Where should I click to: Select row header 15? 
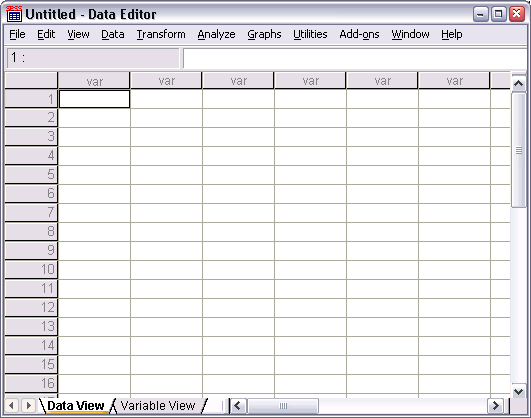tap(31, 364)
